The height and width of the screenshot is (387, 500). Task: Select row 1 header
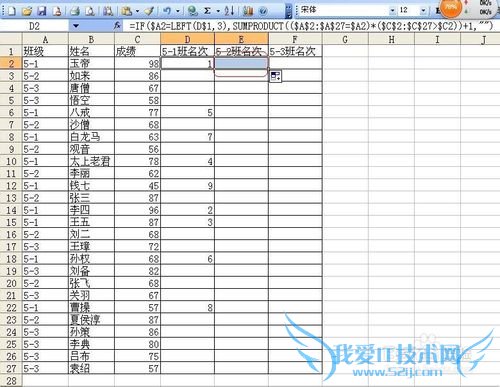11,51
